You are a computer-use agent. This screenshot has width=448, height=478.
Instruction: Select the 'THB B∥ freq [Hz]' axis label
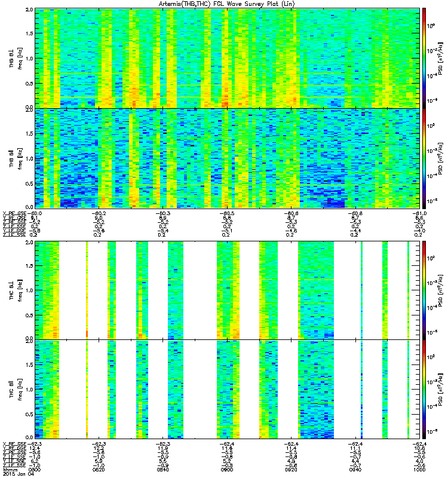pos(16,158)
